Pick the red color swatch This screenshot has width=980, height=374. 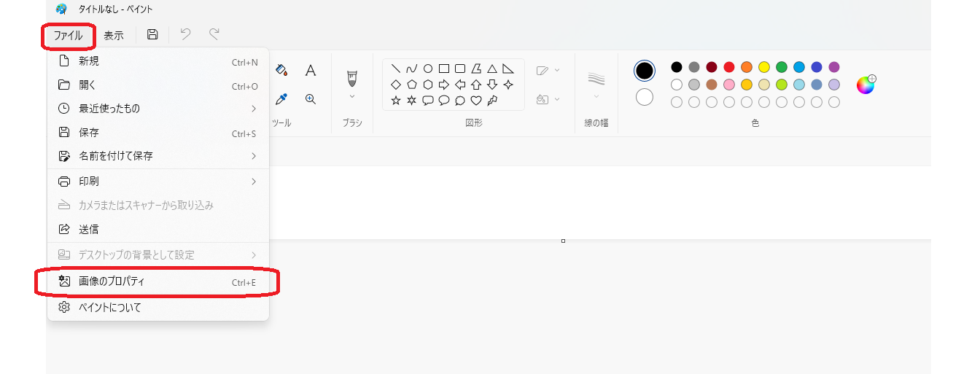[x=729, y=67]
